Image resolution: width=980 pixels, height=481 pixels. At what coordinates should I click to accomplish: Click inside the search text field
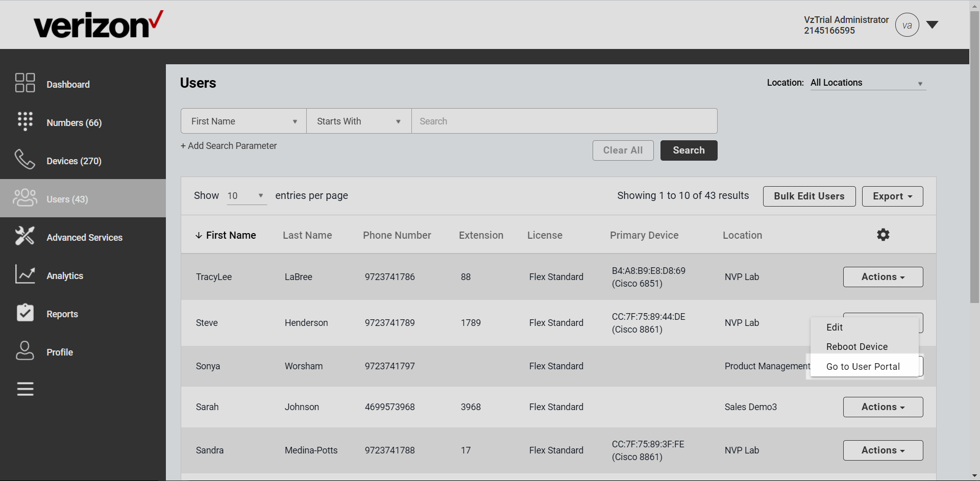point(564,121)
